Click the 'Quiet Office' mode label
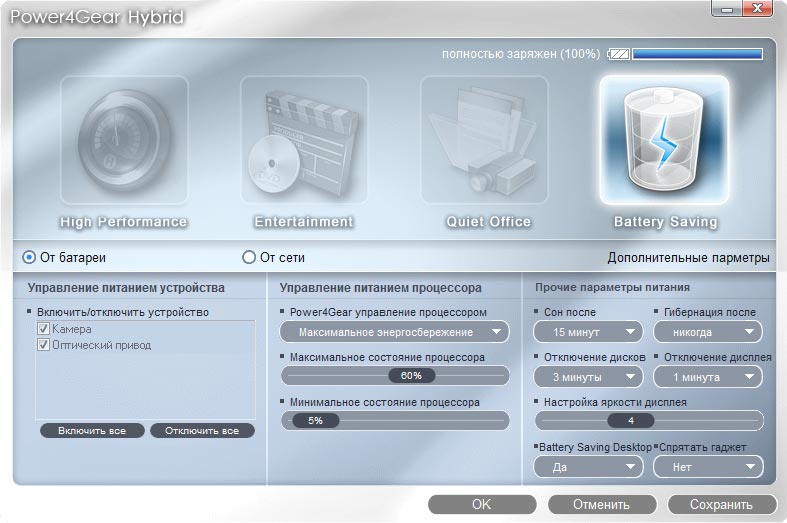Image resolution: width=787 pixels, height=523 pixels. (488, 221)
